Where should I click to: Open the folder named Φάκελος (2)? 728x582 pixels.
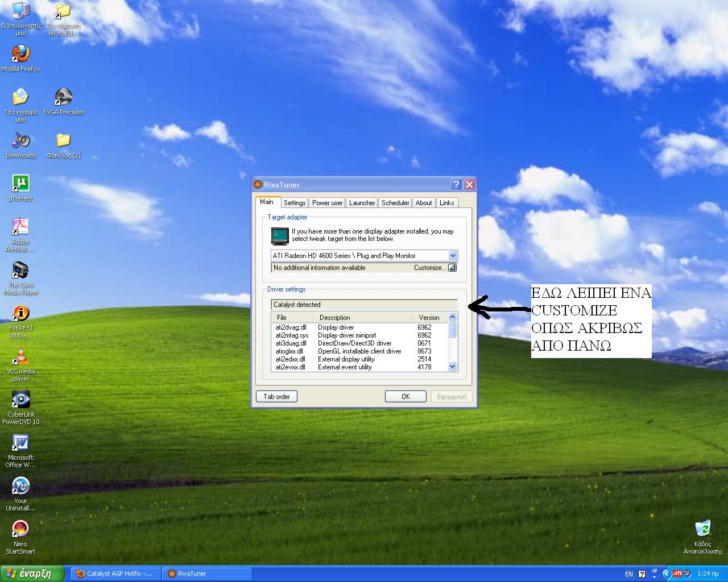(63, 145)
